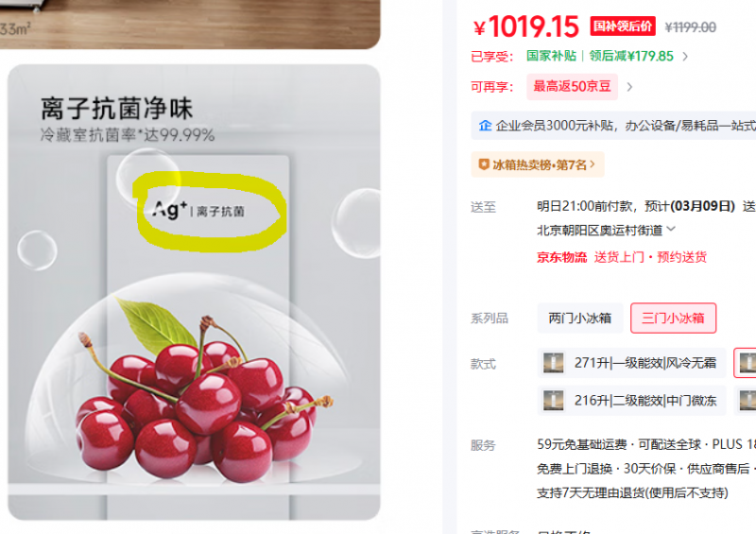Open 冰箱热卖榜·第7名 ranking link
This screenshot has width=756, height=534.
point(537,164)
